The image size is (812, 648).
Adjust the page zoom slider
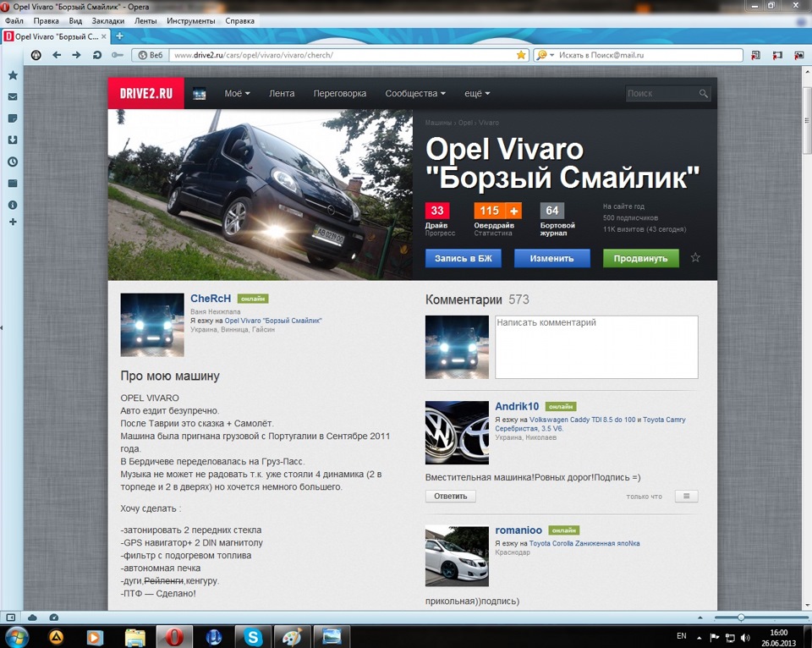[741, 618]
